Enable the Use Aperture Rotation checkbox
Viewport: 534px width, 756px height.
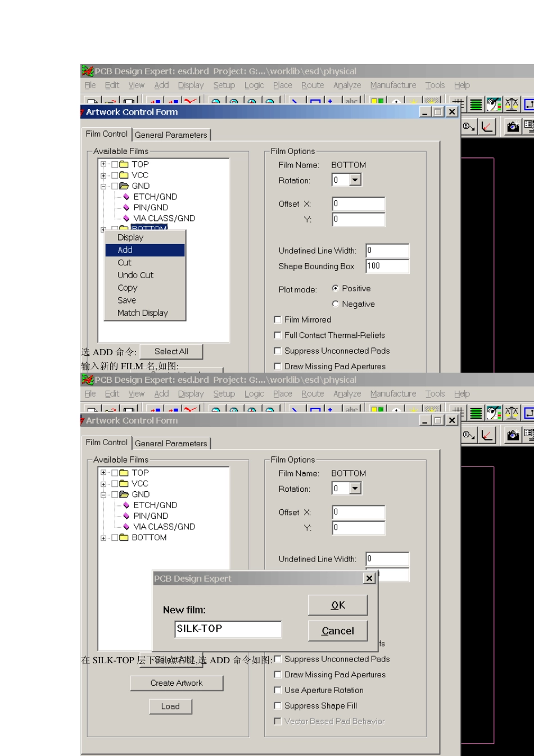pos(277,690)
